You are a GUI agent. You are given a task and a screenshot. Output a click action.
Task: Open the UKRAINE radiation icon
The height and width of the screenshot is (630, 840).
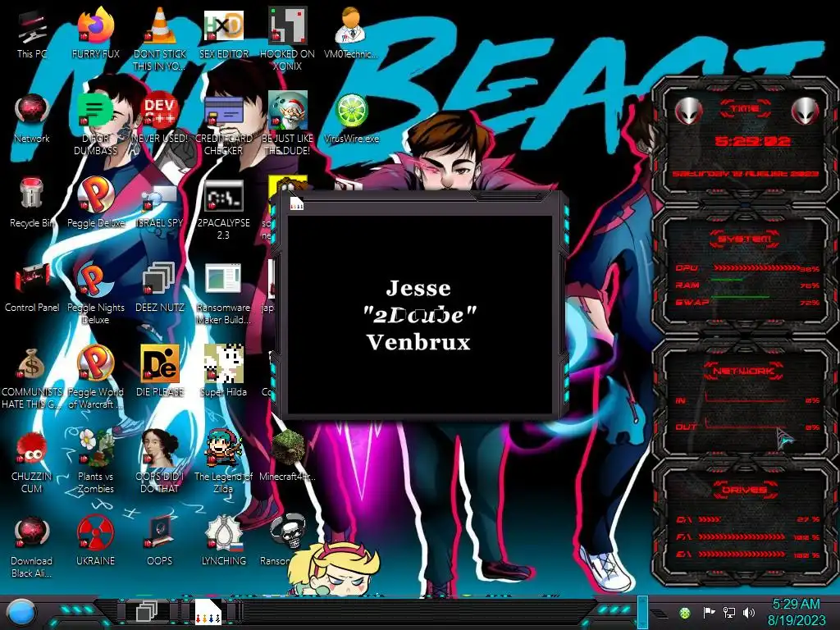point(96,533)
